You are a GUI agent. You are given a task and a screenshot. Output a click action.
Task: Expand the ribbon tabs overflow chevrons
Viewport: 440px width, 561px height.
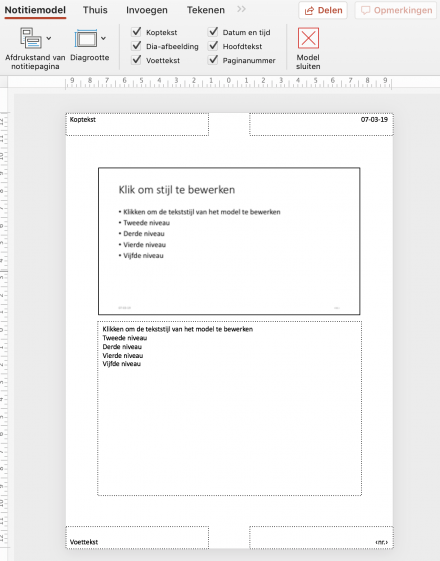coord(241,9)
